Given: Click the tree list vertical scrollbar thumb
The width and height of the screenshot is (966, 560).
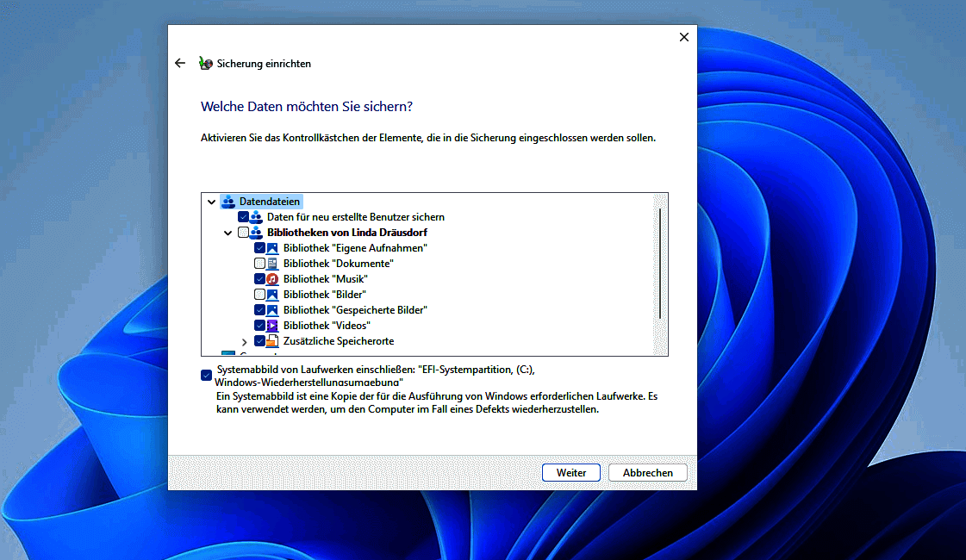Looking at the screenshot, I should (660, 264).
